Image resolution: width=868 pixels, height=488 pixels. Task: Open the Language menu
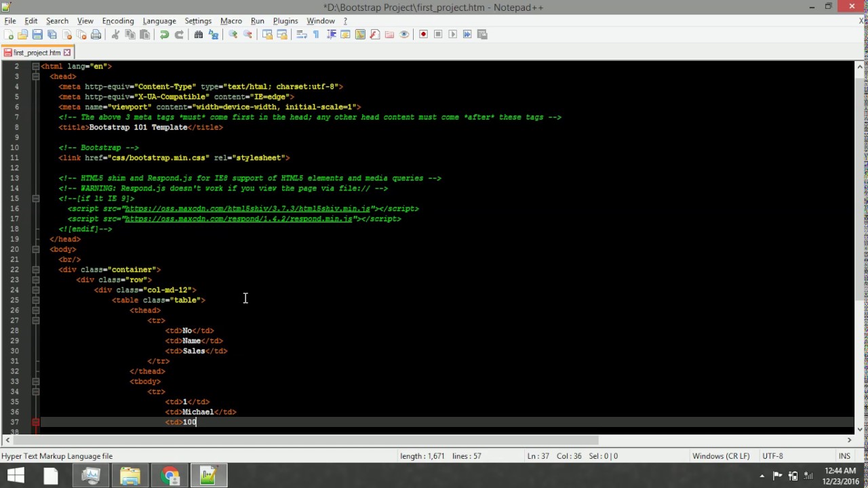[x=159, y=21]
